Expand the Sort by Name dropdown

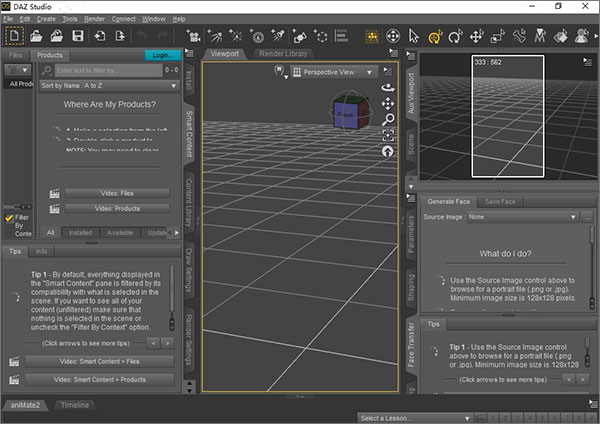108,87
